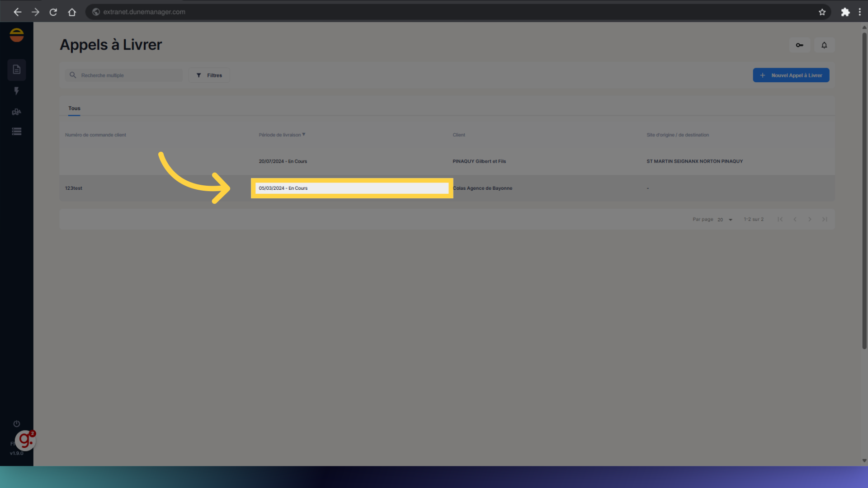Screen dimensions: 868x488
Task: Click the Recherche multiple search field
Action: pos(129,75)
